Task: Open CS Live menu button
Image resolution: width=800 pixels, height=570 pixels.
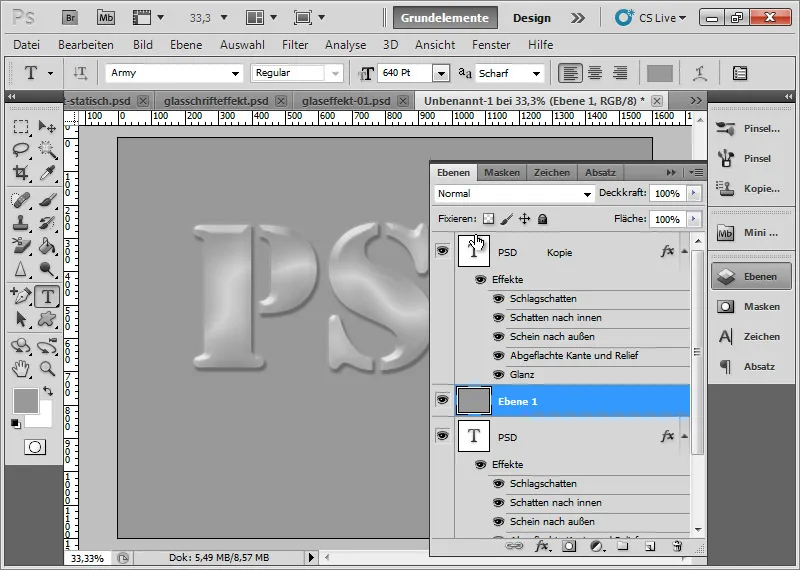Action: click(651, 18)
